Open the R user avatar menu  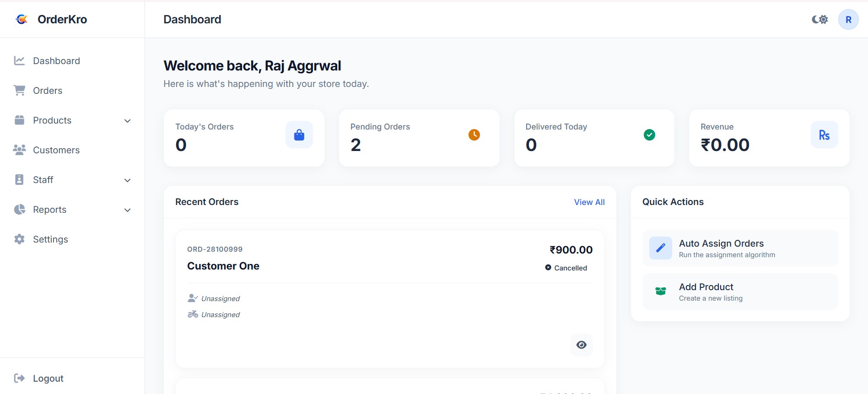(x=848, y=20)
